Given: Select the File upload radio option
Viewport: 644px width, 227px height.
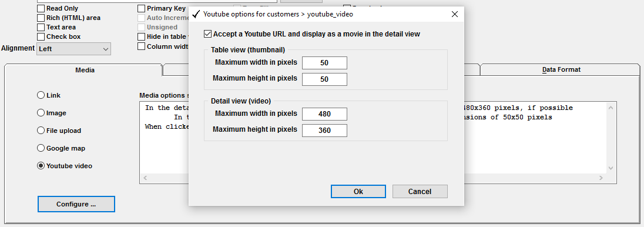Looking at the screenshot, I should point(41,131).
